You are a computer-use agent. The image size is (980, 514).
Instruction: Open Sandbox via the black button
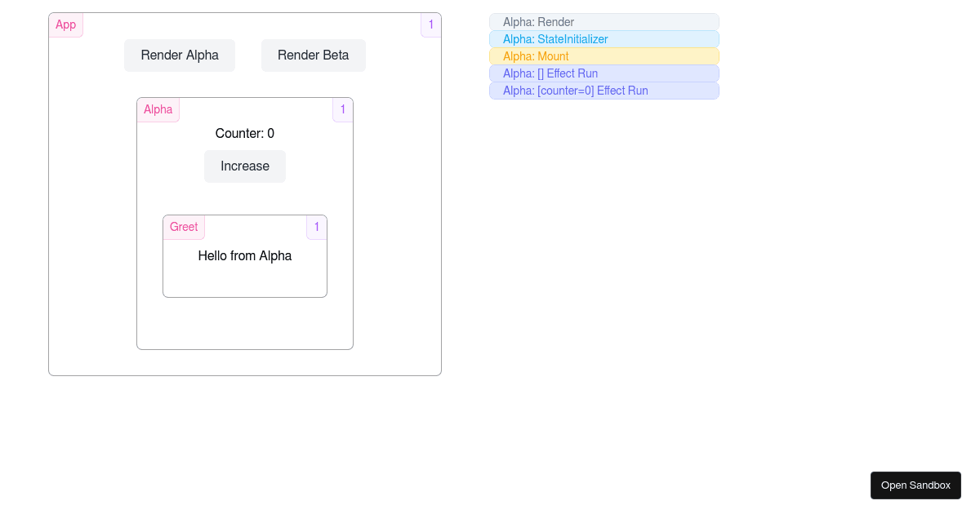pos(915,485)
